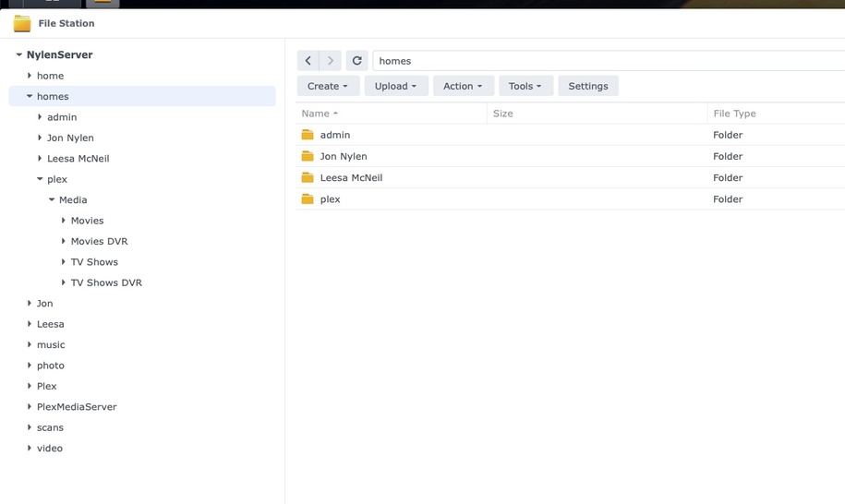The height and width of the screenshot is (504, 845).
Task: Select scans shared folder in the tree
Action: tap(50, 427)
